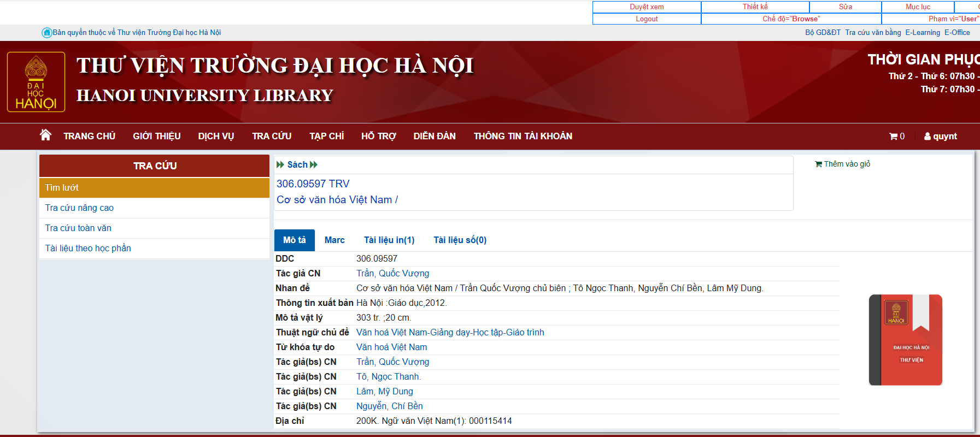Click subject Văn hoá Việt Nam-Giảng dạy link
This screenshot has width=980, height=437.
[x=450, y=333]
